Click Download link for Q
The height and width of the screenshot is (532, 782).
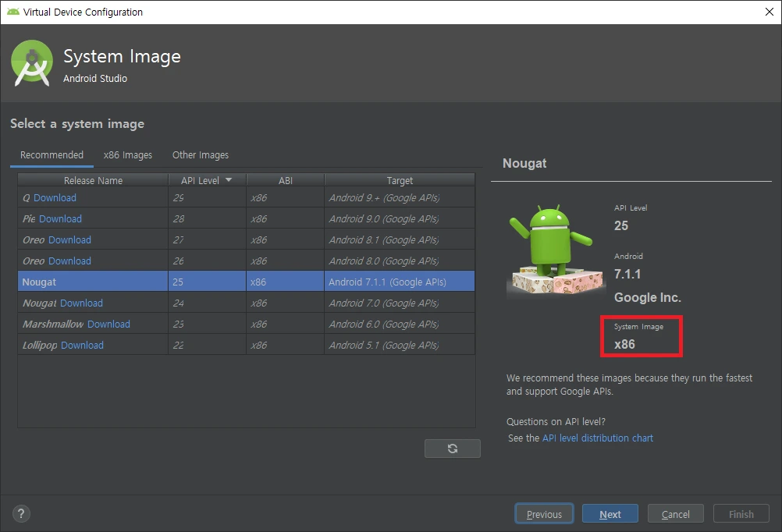coord(55,198)
